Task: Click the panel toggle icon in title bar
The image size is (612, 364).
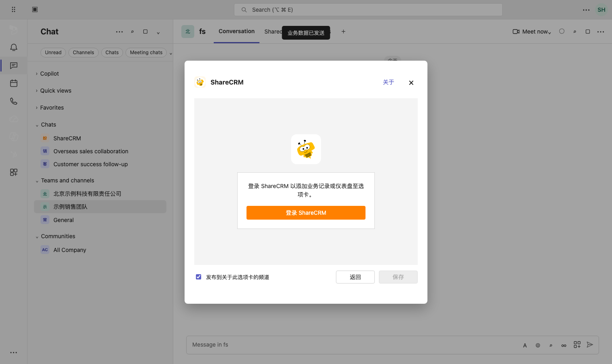Action: 35,9
